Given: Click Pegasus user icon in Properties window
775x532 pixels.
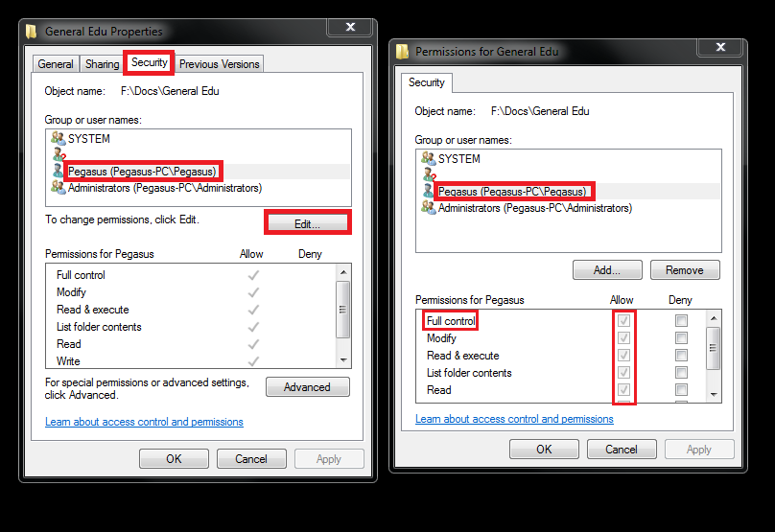Looking at the screenshot, I should [58, 171].
